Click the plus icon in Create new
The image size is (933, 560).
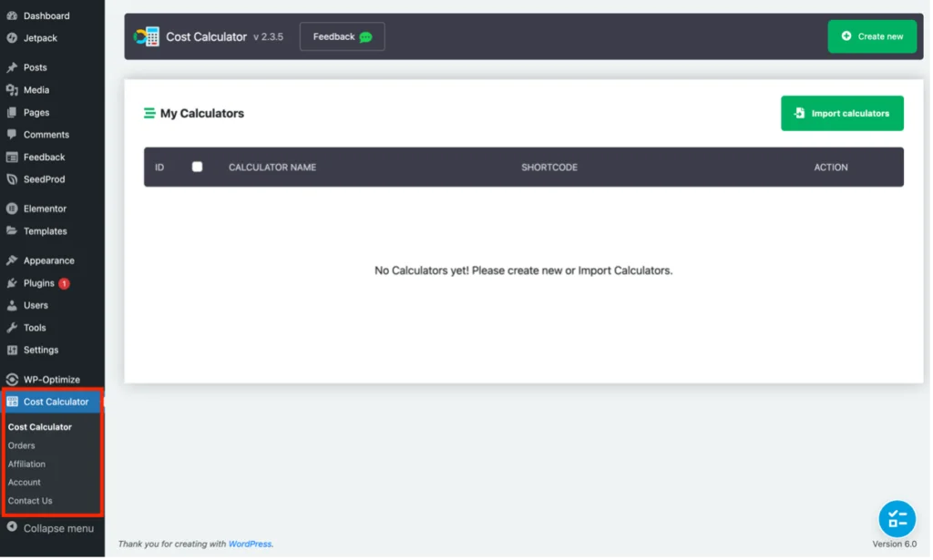point(848,36)
